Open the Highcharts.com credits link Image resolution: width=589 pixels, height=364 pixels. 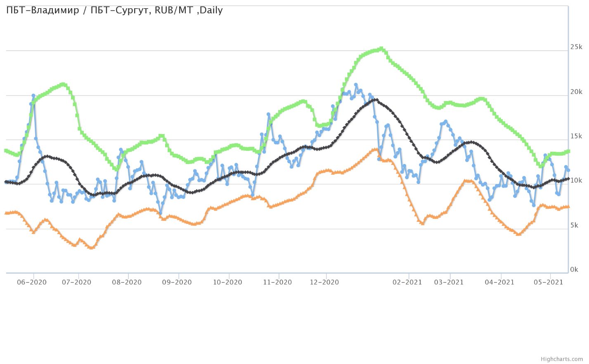pos(568,359)
